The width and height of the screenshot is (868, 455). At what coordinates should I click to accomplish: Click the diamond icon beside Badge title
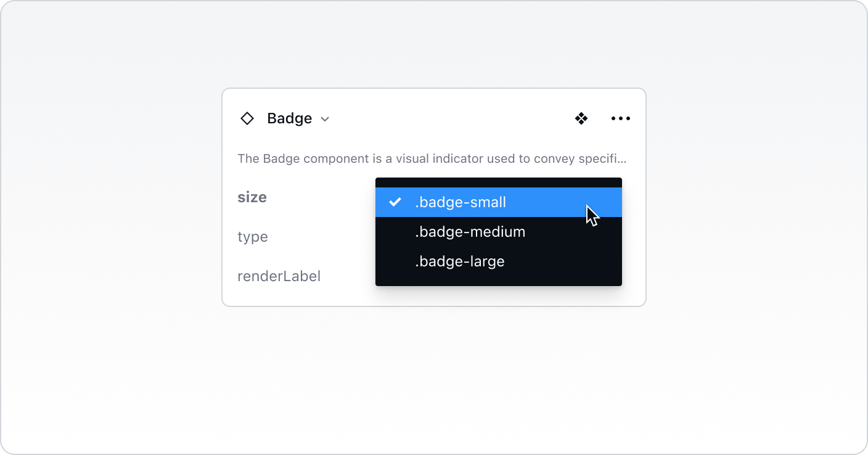(x=247, y=118)
